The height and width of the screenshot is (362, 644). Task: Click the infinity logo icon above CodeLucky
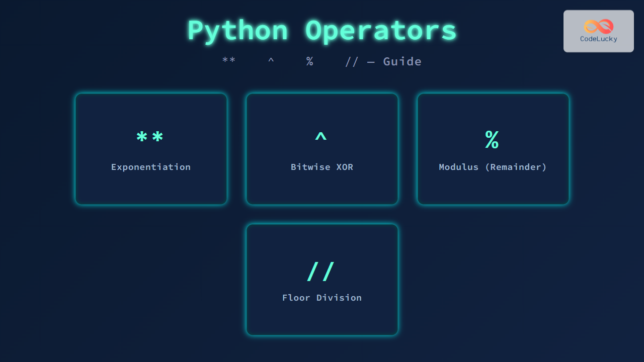(598, 26)
